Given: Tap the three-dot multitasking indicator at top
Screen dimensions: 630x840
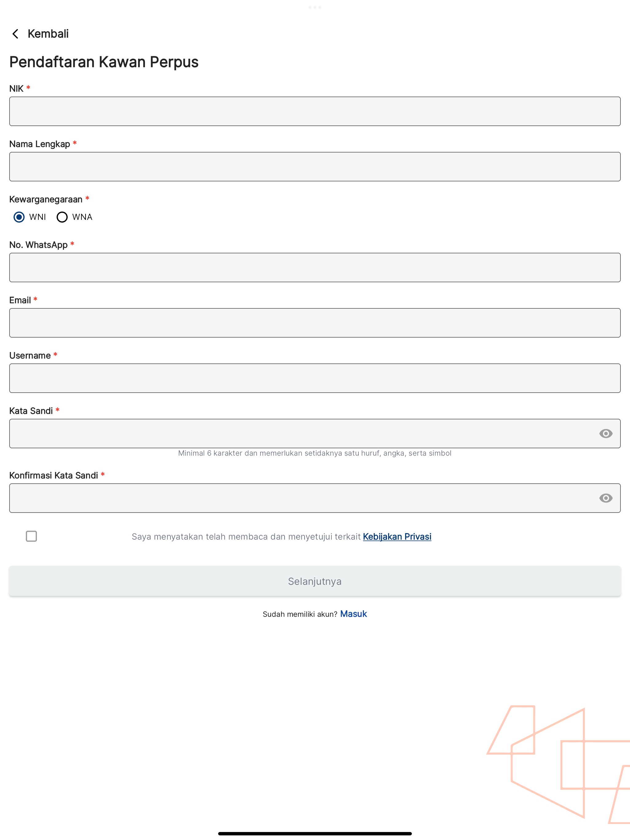Looking at the screenshot, I should pos(315,7).
